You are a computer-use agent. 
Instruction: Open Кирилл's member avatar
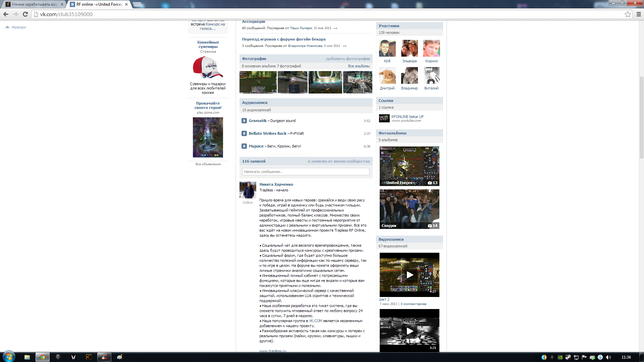(x=431, y=48)
